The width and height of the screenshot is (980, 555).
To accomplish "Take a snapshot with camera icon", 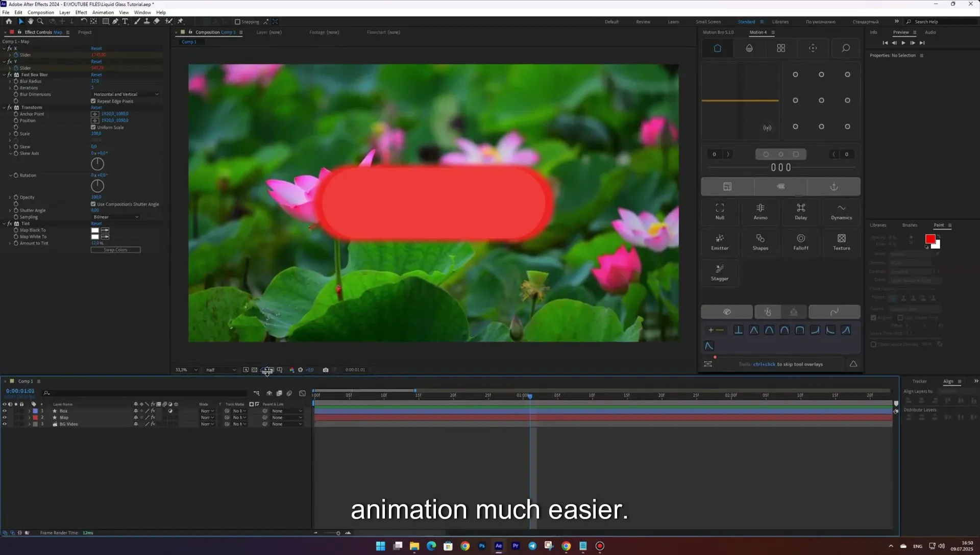I will pos(326,370).
